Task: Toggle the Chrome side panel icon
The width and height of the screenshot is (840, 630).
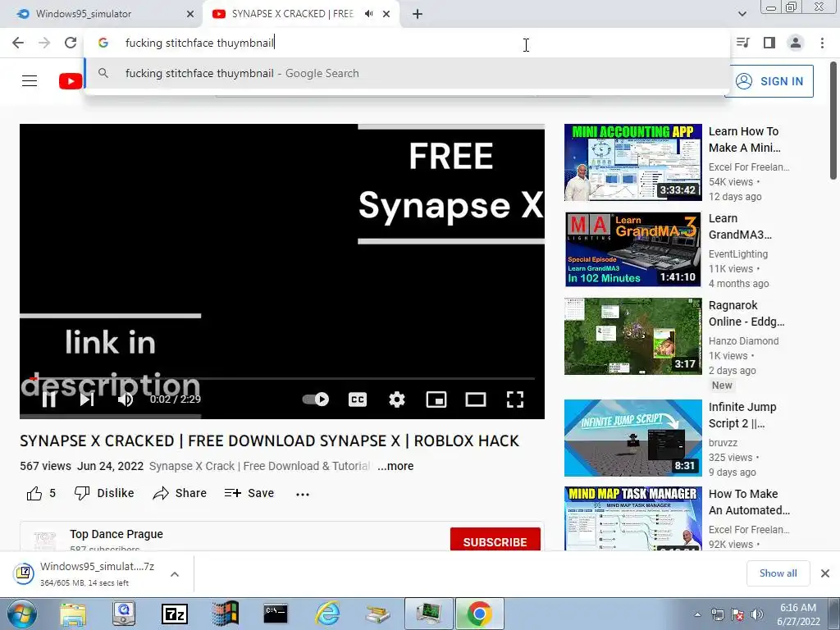Action: click(x=769, y=43)
